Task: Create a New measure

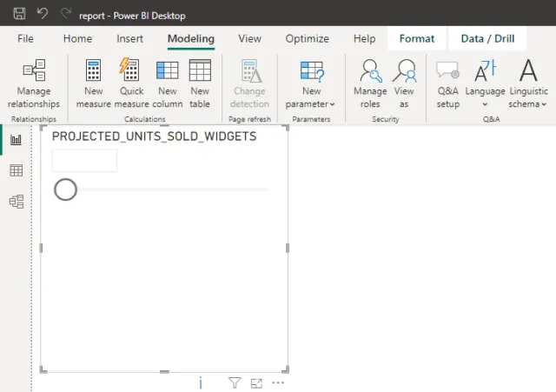Action: coord(94,84)
